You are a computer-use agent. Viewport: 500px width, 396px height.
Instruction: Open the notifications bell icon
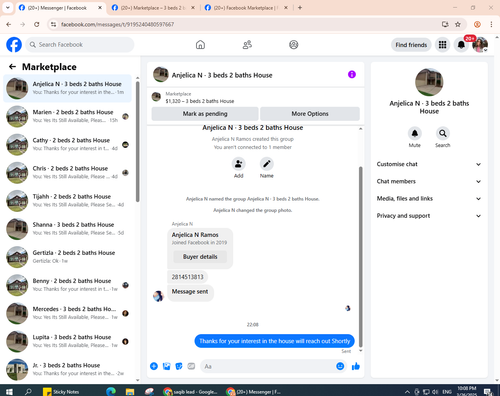(x=461, y=45)
